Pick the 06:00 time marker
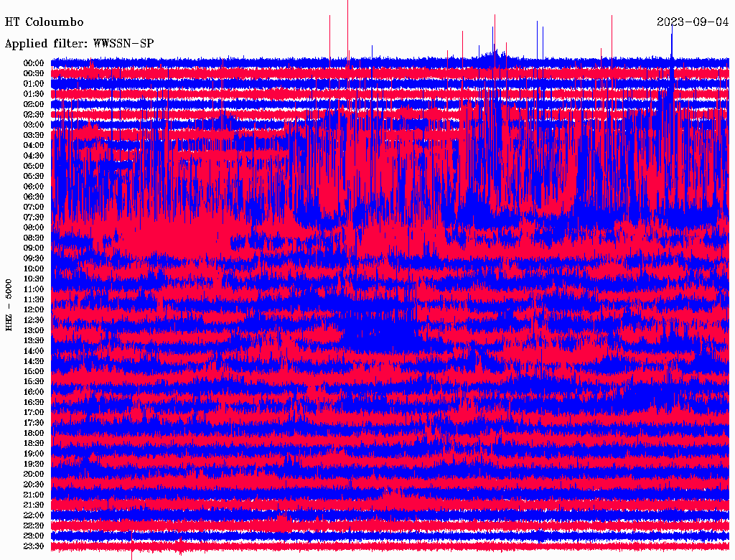735x560 pixels. pyautogui.click(x=34, y=187)
